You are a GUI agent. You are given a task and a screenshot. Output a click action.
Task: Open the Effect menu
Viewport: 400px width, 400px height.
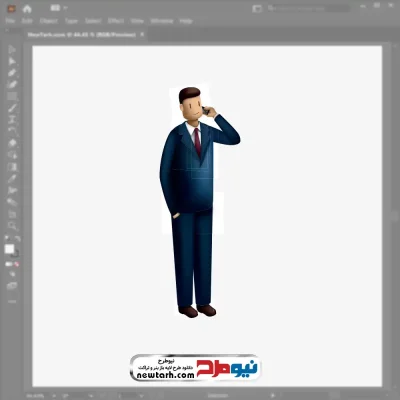pyautogui.click(x=116, y=21)
